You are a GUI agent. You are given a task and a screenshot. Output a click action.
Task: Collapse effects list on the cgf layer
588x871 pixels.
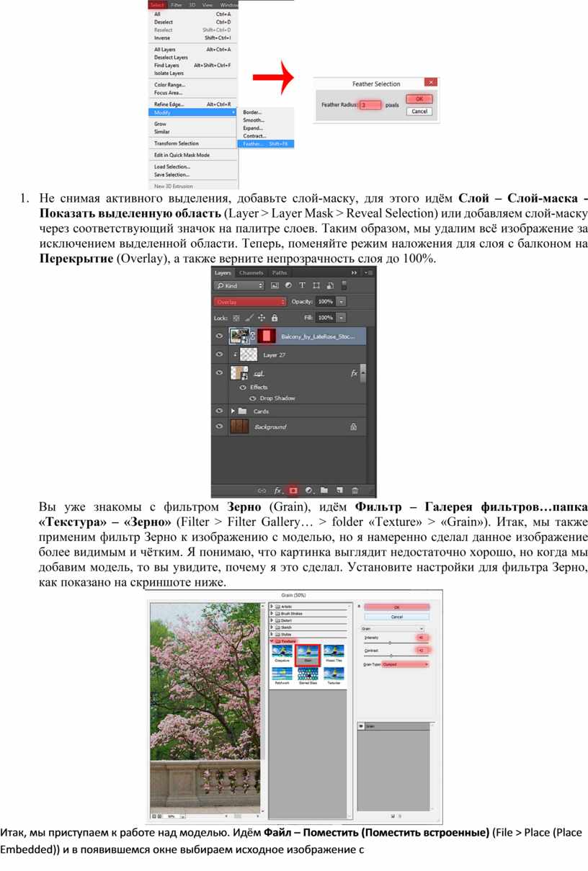coord(363,373)
